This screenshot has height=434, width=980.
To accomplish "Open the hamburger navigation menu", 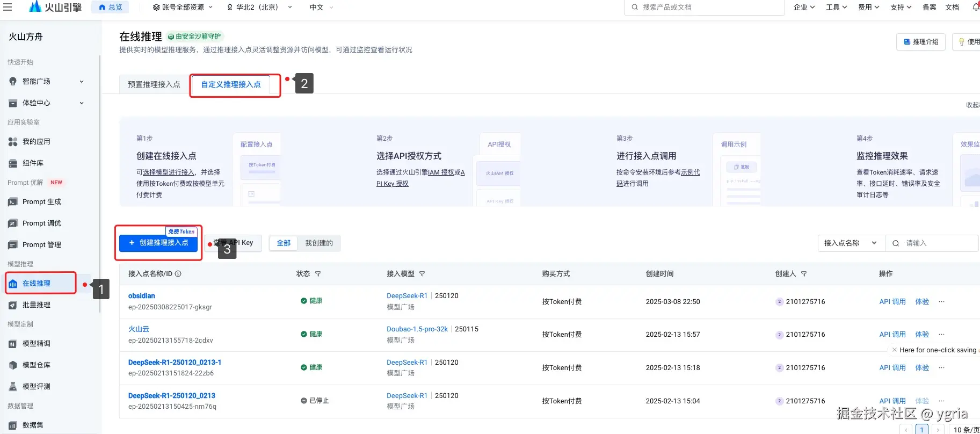I will (x=8, y=7).
